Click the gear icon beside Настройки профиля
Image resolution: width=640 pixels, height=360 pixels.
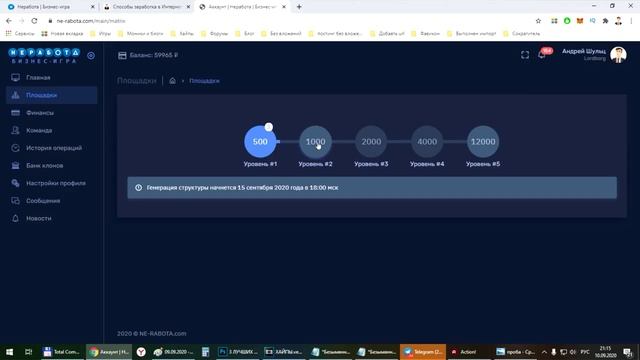point(16,183)
